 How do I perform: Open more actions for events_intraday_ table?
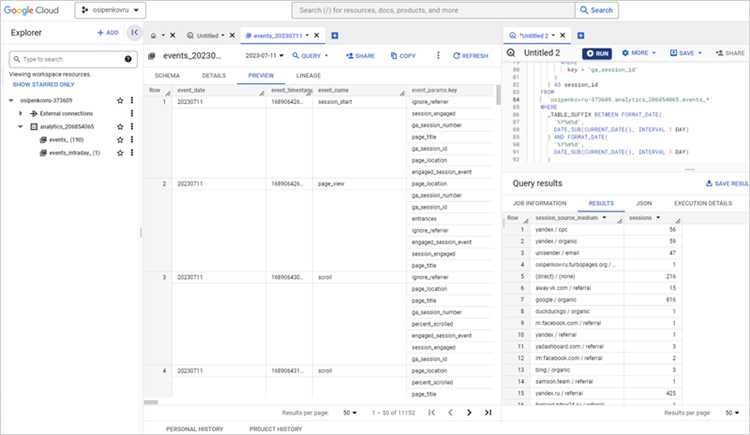tap(132, 153)
